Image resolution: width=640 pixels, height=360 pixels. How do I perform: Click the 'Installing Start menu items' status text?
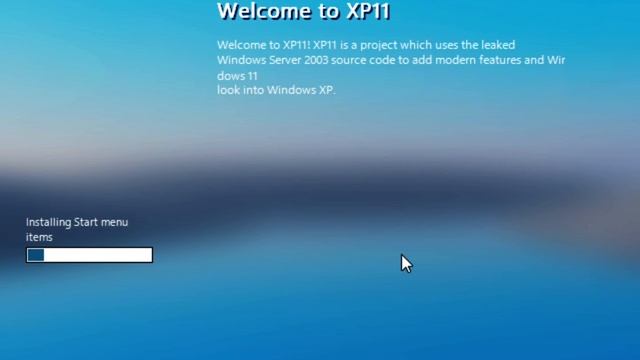[77, 229]
